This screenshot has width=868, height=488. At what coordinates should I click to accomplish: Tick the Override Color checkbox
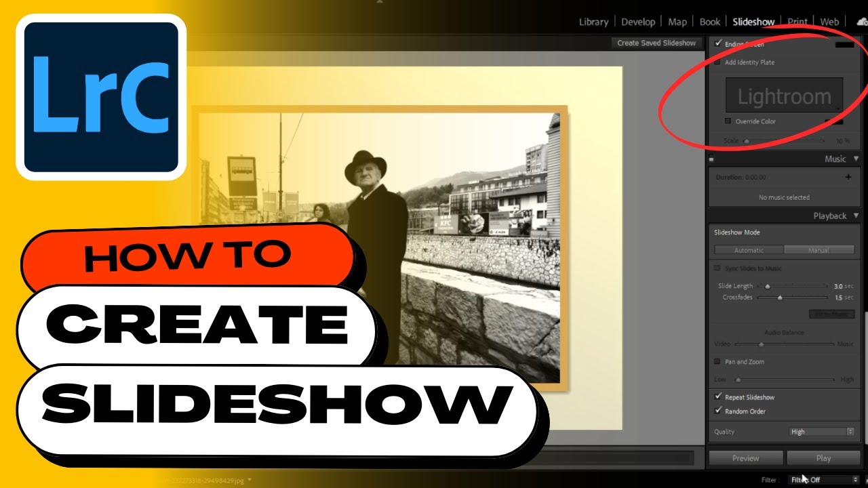[x=728, y=121]
